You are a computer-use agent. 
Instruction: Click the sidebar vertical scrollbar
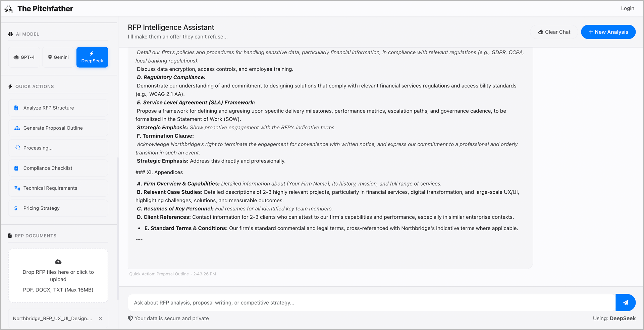pos(118,228)
